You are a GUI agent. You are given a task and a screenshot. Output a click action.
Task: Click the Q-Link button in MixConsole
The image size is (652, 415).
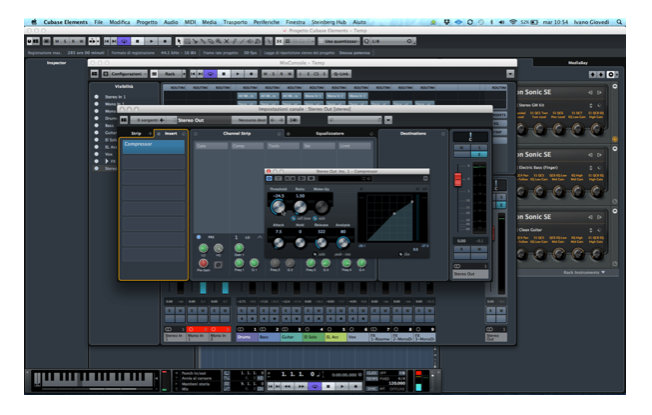coord(341,74)
